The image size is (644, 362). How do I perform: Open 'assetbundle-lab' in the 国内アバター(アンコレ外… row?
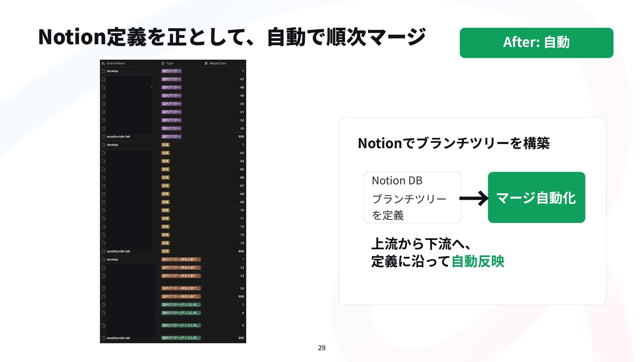(118, 338)
